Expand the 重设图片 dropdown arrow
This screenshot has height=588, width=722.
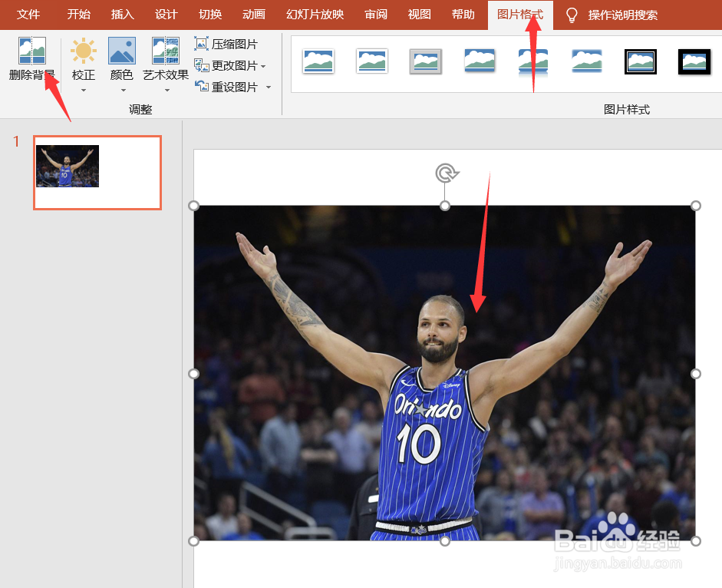pyautogui.click(x=269, y=87)
